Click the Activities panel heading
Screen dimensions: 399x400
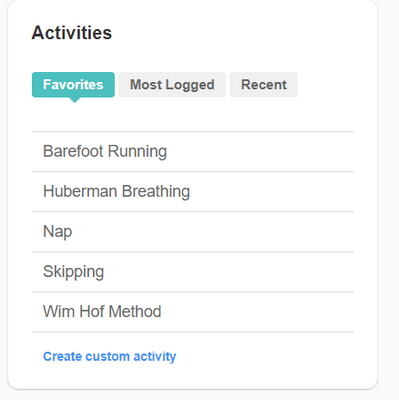(x=72, y=33)
